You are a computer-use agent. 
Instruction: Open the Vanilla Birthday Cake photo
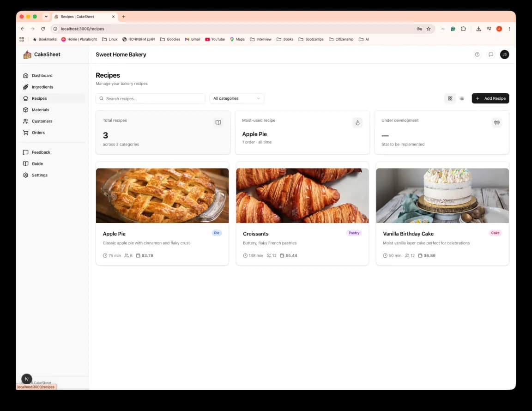[442, 195]
